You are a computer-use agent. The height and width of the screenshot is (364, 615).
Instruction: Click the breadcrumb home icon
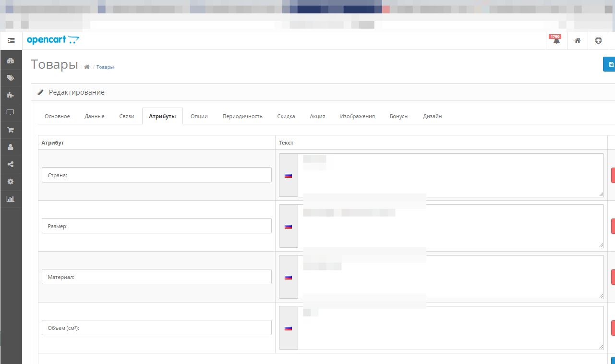(x=87, y=67)
